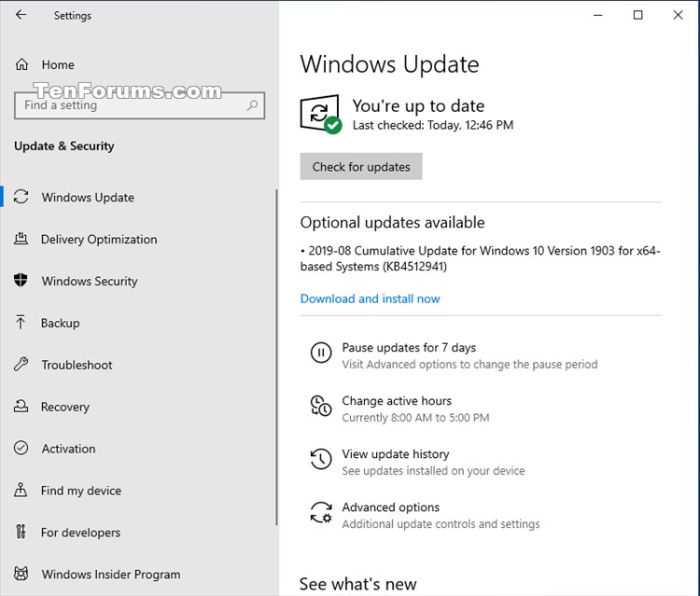Click the update status icon with green check
Screen dimensions: 700x596
(320, 114)
